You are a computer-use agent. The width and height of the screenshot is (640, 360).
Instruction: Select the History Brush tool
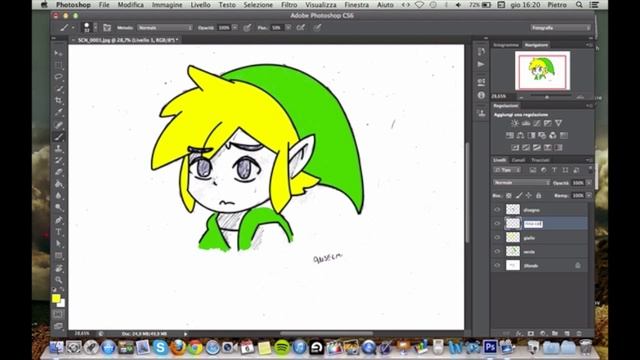pyautogui.click(x=59, y=160)
